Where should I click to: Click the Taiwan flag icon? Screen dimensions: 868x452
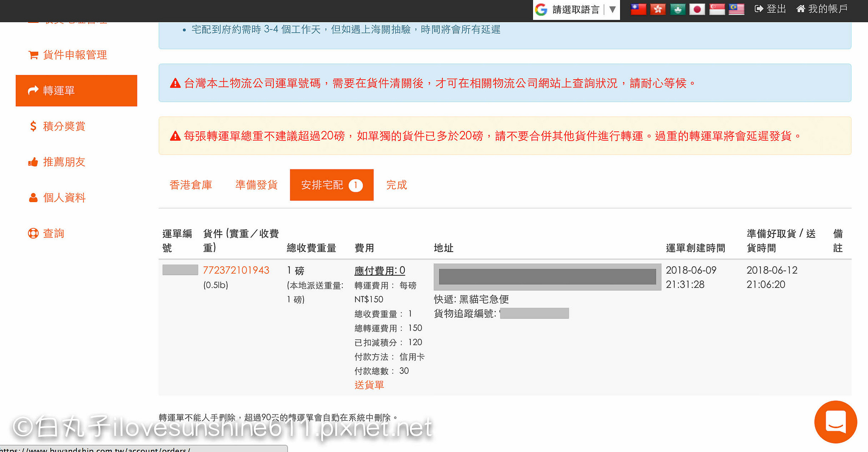click(638, 9)
